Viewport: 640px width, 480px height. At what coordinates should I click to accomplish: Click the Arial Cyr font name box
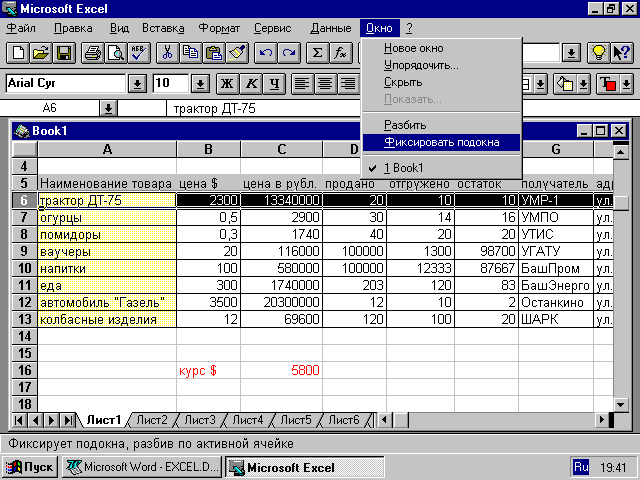click(x=66, y=83)
